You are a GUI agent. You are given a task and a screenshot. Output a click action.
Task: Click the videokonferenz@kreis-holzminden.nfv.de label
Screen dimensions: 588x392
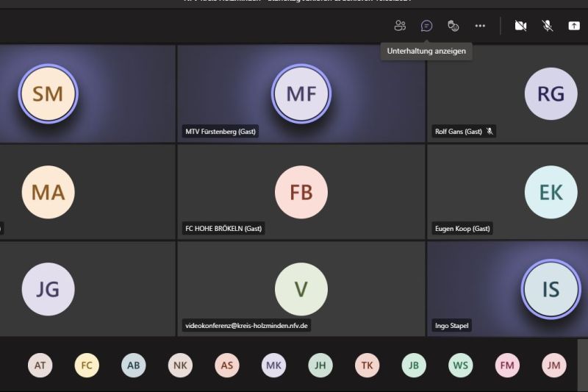(246, 326)
